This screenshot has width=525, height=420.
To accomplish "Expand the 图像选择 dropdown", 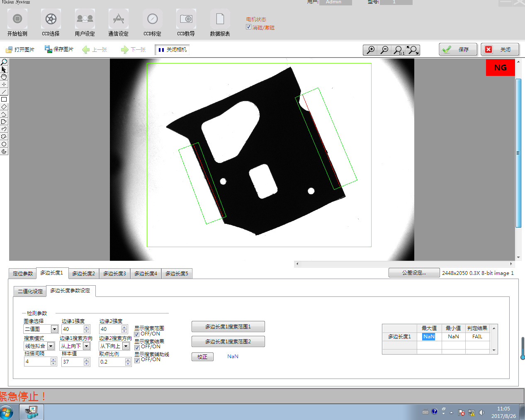I will (x=54, y=329).
